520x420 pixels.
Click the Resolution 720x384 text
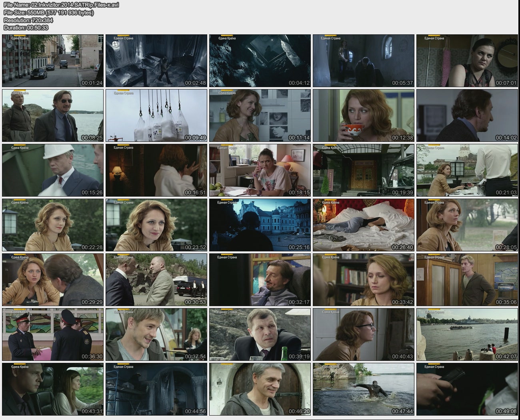coord(28,20)
